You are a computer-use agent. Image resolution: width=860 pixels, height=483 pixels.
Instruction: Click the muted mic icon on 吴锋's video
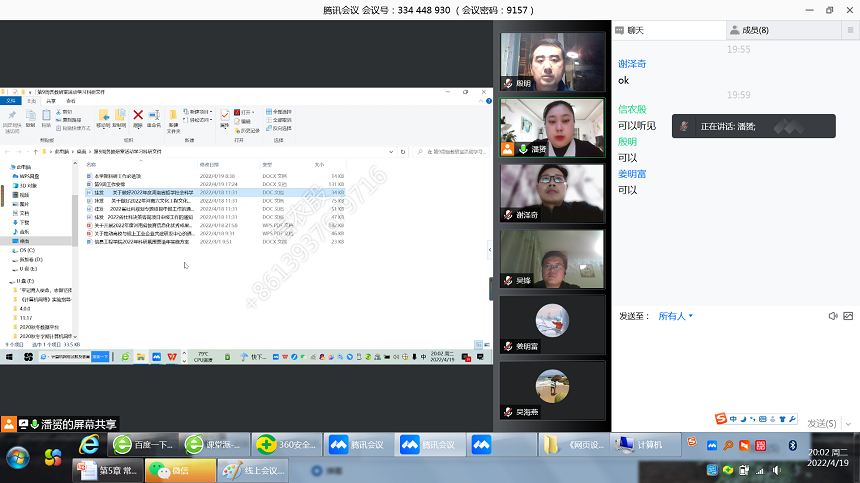click(508, 281)
